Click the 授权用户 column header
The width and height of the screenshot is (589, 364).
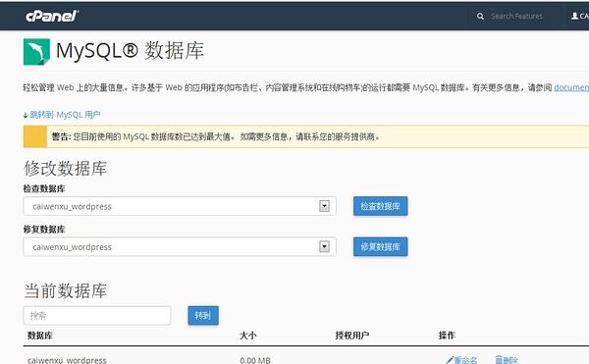(352, 336)
